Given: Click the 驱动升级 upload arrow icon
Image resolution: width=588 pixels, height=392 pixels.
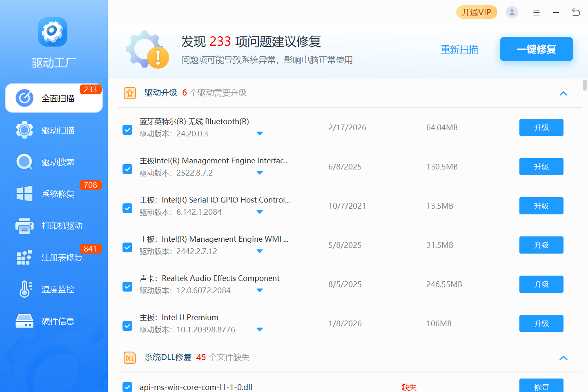Looking at the screenshot, I should coord(130,93).
